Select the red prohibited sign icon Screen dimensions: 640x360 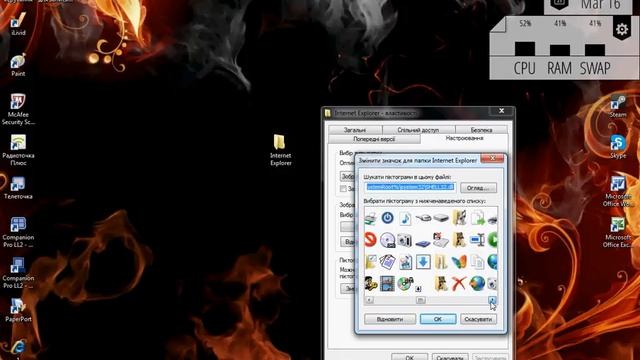370,240
